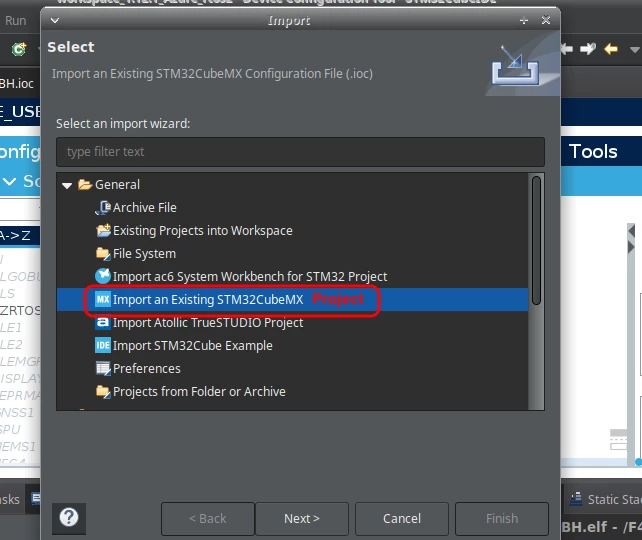Select the ZRTOS item in IDE list
The image size is (642, 540).
[20, 310]
